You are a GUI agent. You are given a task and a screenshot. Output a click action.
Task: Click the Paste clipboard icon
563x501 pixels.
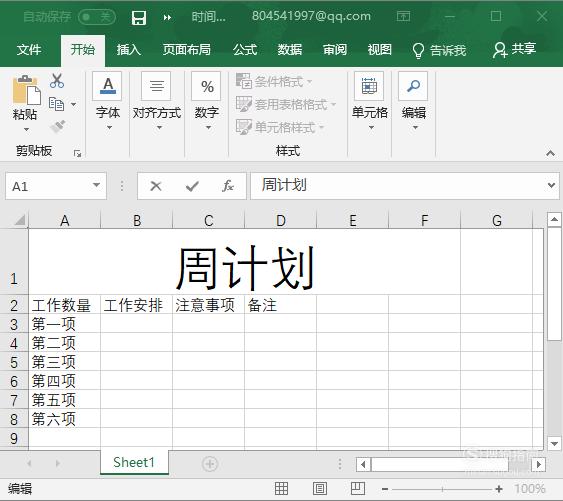(26, 90)
